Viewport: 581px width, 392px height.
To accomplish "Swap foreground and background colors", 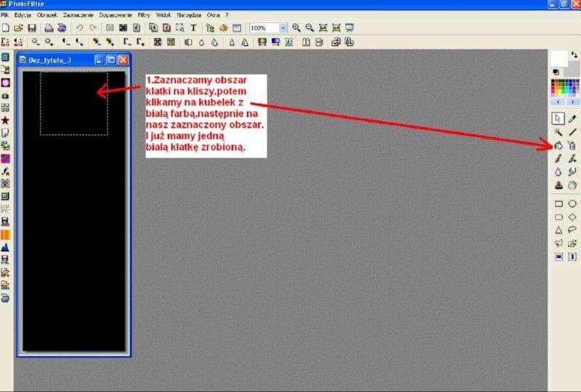I will [x=574, y=55].
